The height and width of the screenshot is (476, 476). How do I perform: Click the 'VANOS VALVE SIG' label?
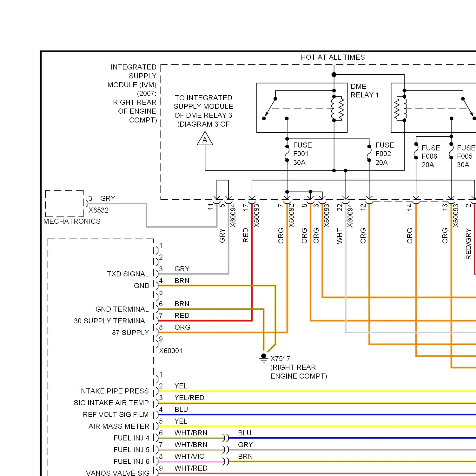[117, 473]
